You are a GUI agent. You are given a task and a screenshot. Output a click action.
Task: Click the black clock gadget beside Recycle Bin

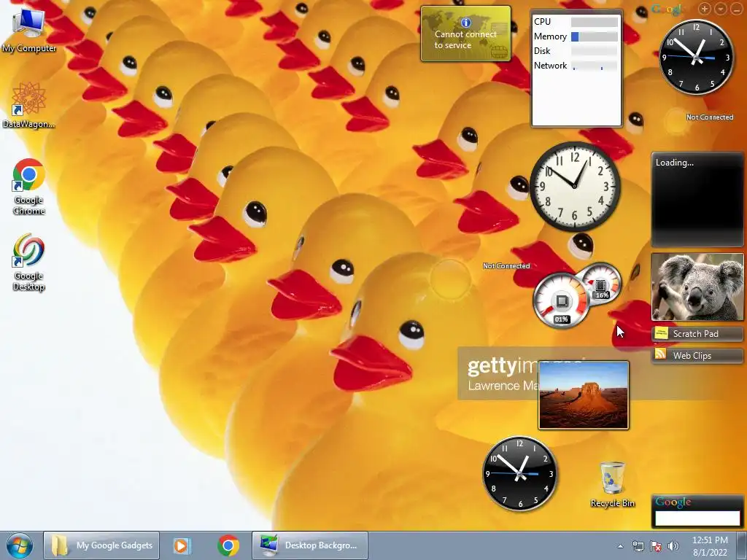click(519, 473)
